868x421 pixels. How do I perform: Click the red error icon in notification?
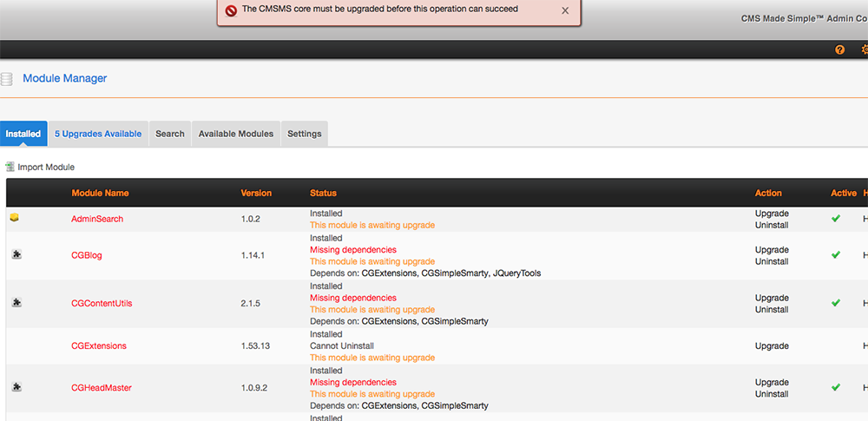(x=231, y=10)
